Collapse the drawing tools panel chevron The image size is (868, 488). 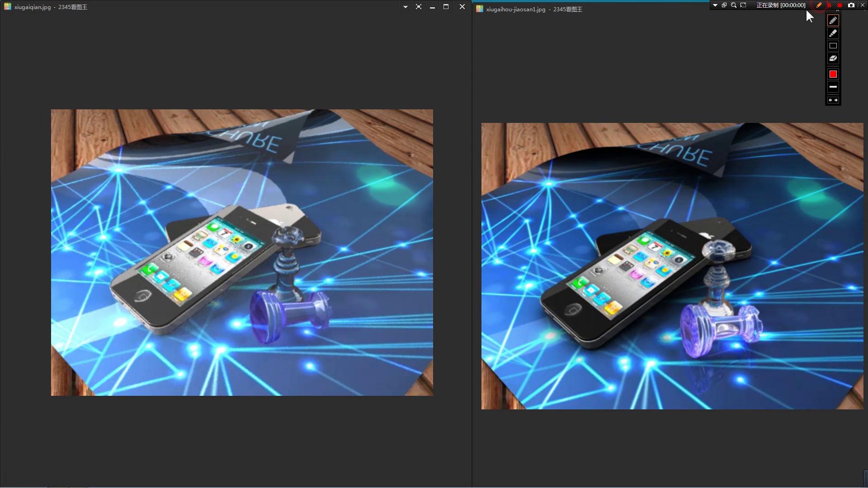pyautogui.click(x=838, y=11)
